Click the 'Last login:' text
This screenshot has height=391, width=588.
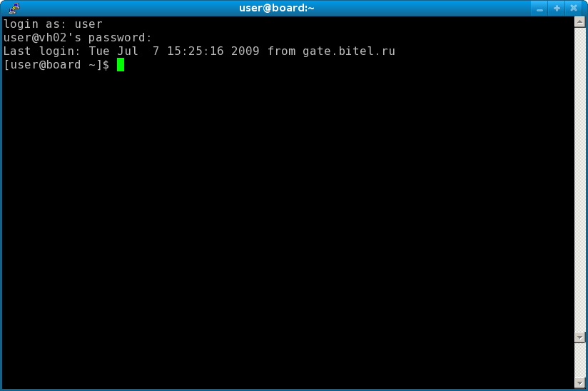click(x=41, y=51)
